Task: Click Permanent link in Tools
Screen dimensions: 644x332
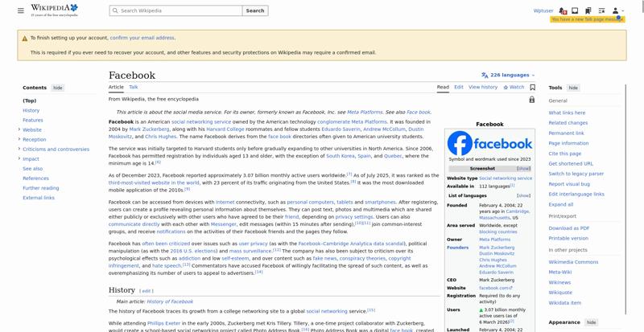Action: pos(567,133)
